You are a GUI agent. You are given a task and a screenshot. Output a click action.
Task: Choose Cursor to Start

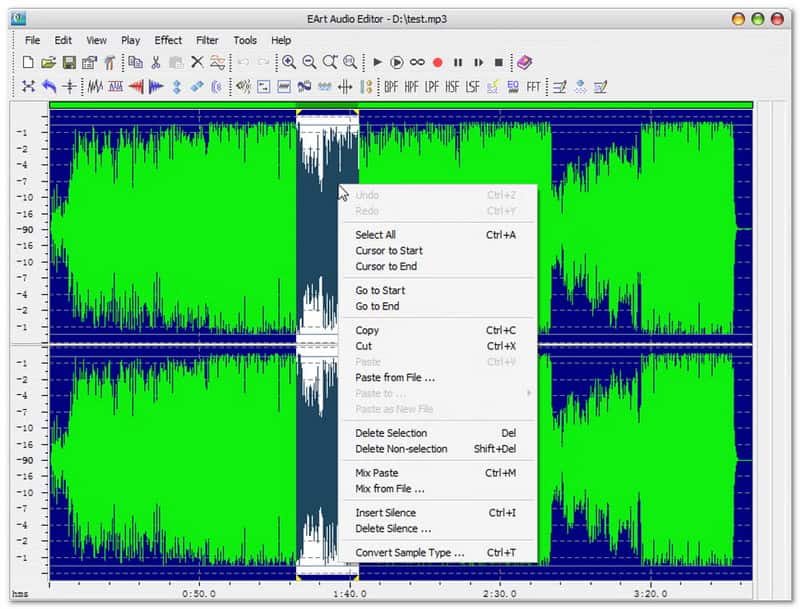pos(437,250)
